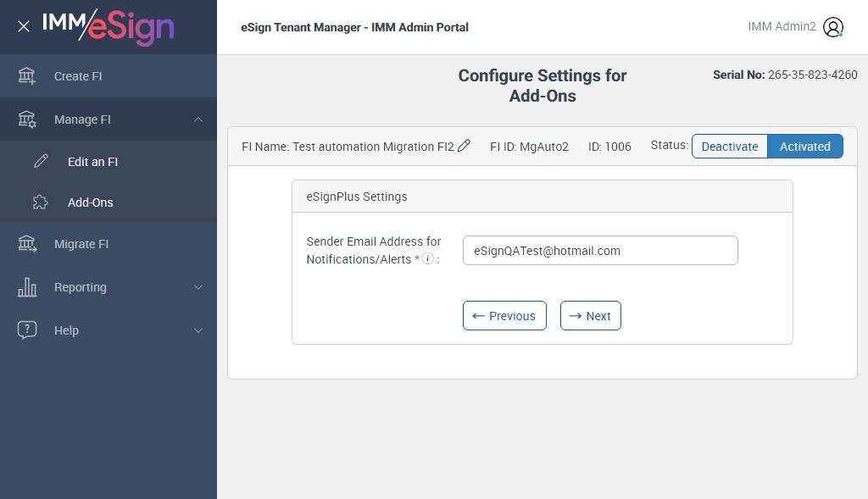The height and width of the screenshot is (499, 868).
Task: Switch FI status to Deactivate
Action: 730,147
